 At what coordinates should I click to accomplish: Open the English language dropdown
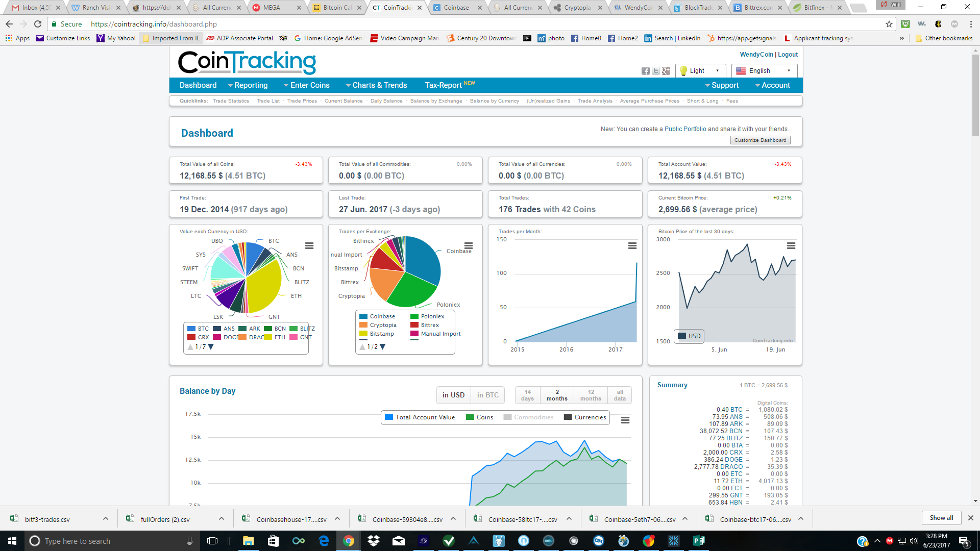764,71
